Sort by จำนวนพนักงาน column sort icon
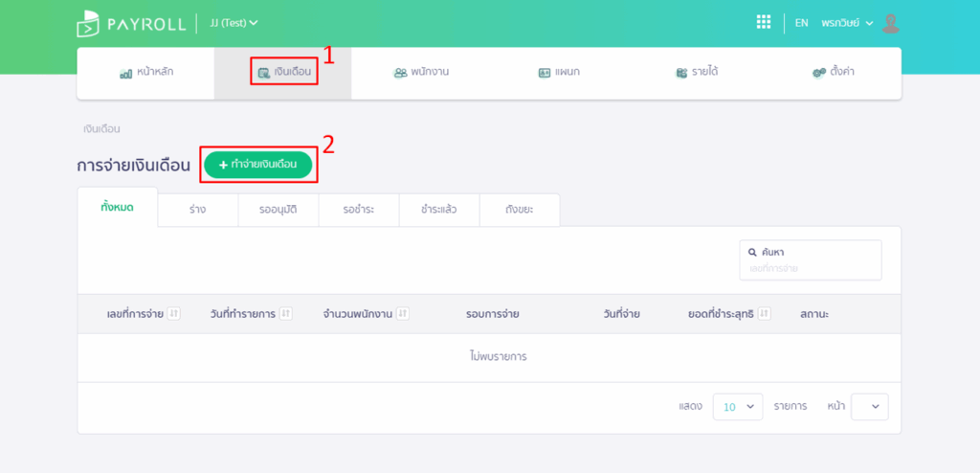This screenshot has height=473, width=980. (403, 314)
